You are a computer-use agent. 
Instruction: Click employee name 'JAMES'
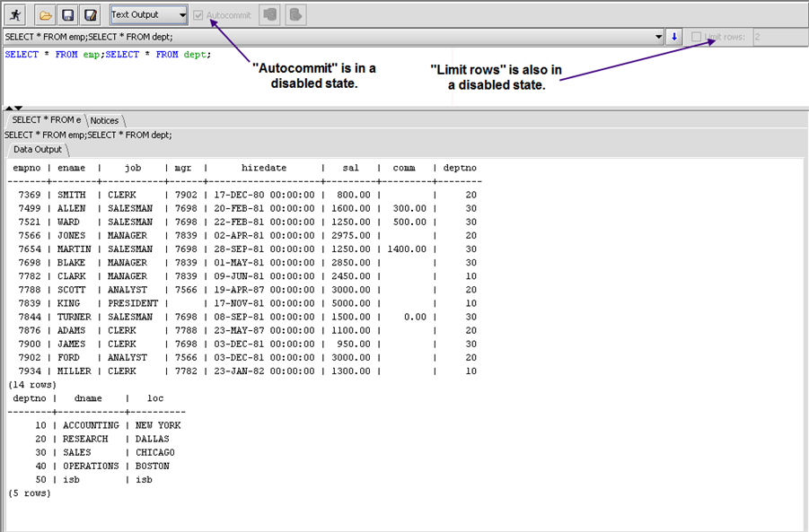71,344
